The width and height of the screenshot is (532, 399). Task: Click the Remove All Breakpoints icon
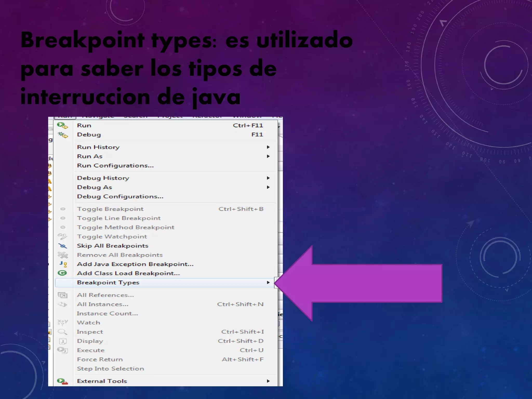click(63, 255)
